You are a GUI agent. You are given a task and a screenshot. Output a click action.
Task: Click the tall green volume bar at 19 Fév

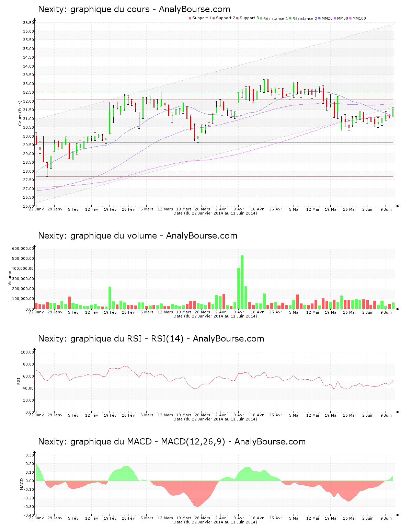point(110,298)
